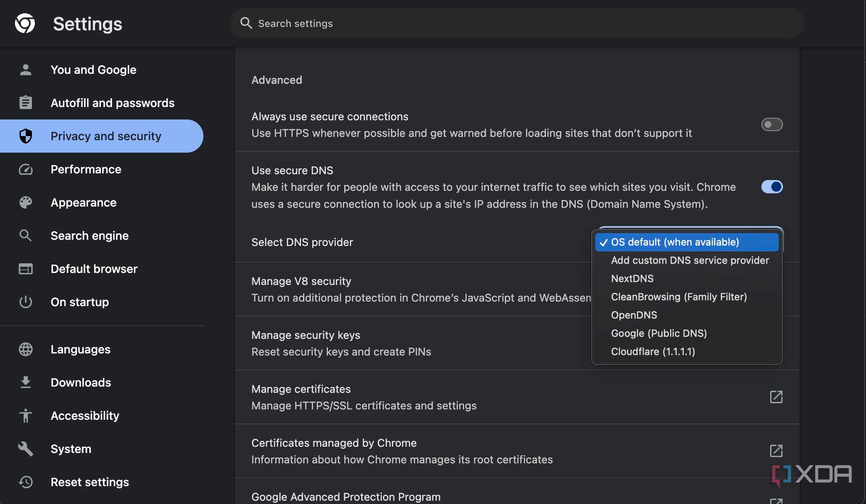Select NextDNS from the provider list
The width and height of the screenshot is (866, 504).
[687, 279]
